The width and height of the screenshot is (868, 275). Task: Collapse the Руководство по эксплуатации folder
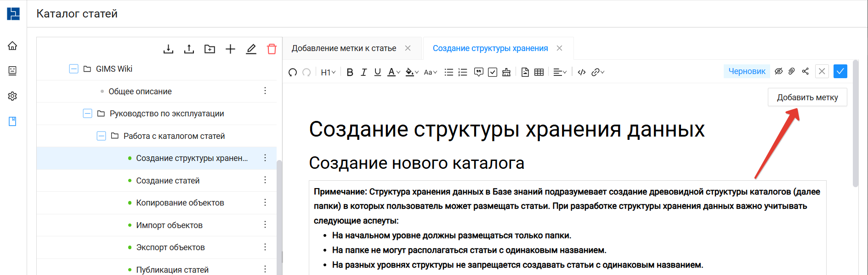click(87, 114)
